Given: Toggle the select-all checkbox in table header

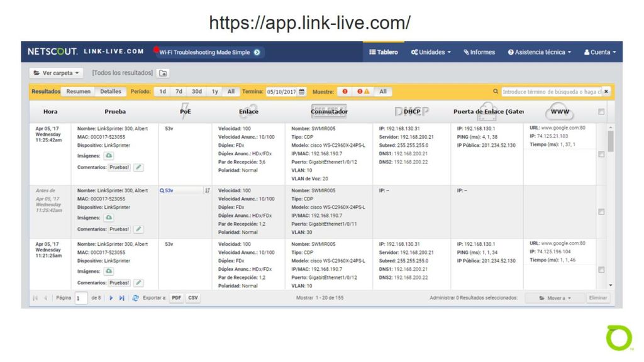Looking at the screenshot, I should (601, 112).
